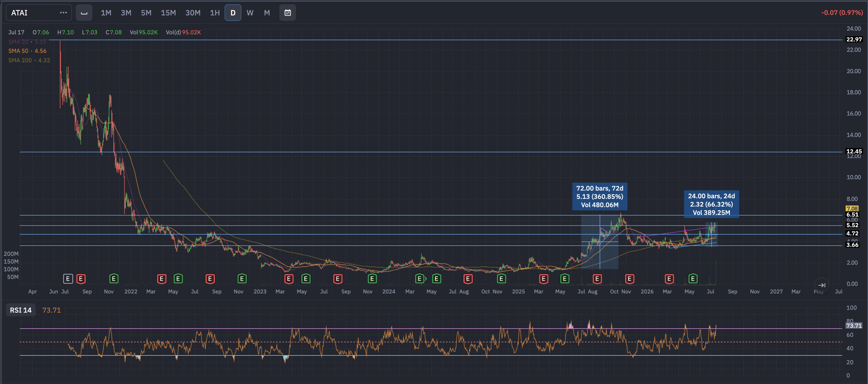The image size is (868, 384).
Task: Switch to the 1M timeframe
Action: click(x=106, y=13)
